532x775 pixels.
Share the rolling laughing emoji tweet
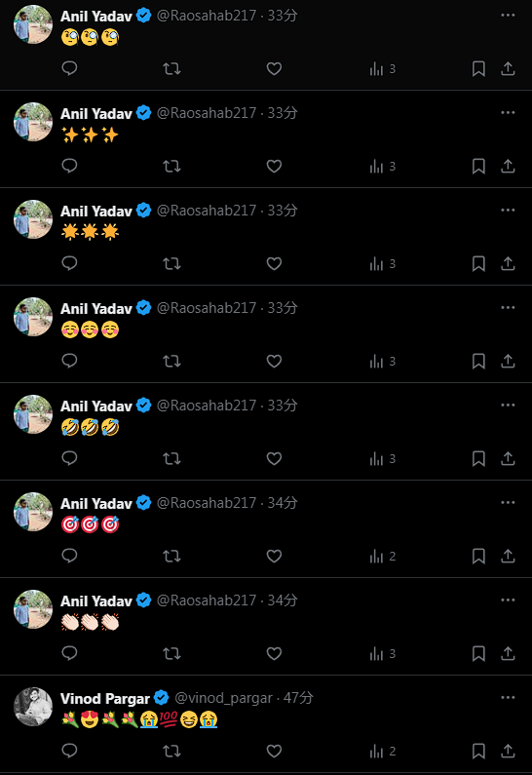pos(508,458)
